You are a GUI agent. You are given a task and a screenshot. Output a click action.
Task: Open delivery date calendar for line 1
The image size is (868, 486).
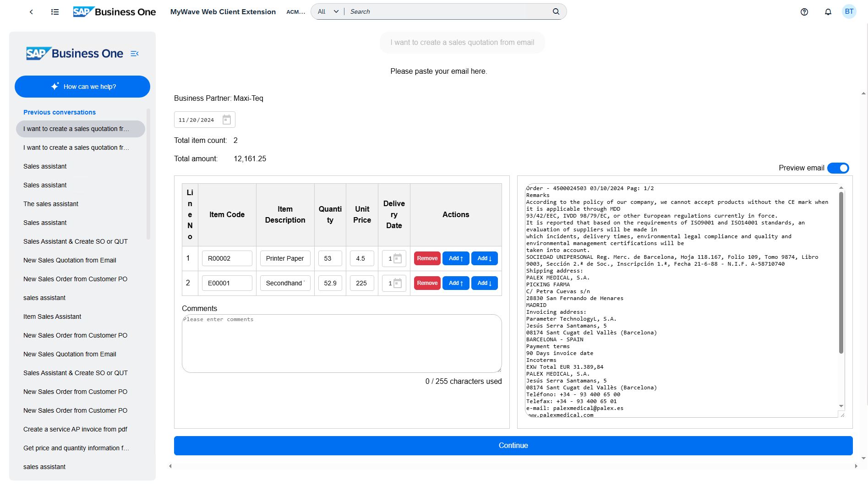(398, 259)
